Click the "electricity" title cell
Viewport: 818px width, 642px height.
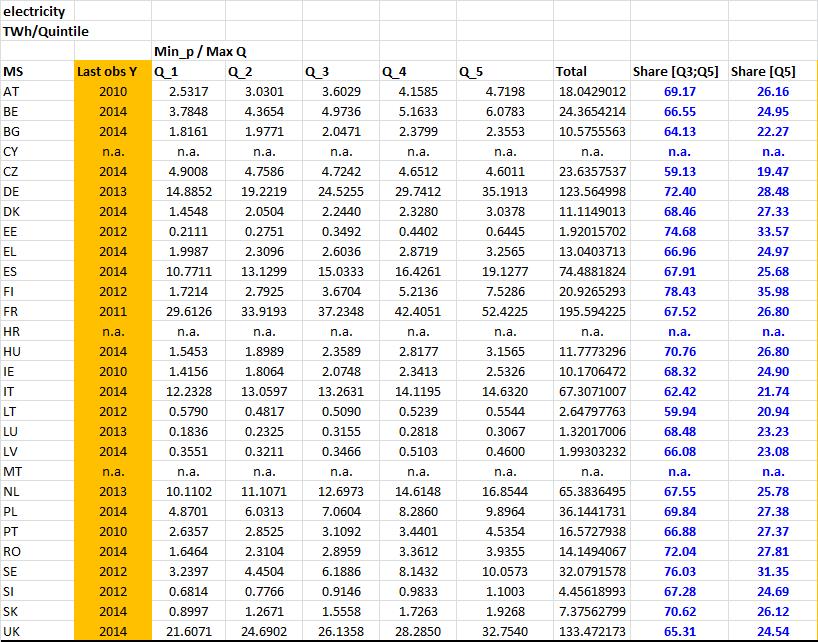[36, 11]
